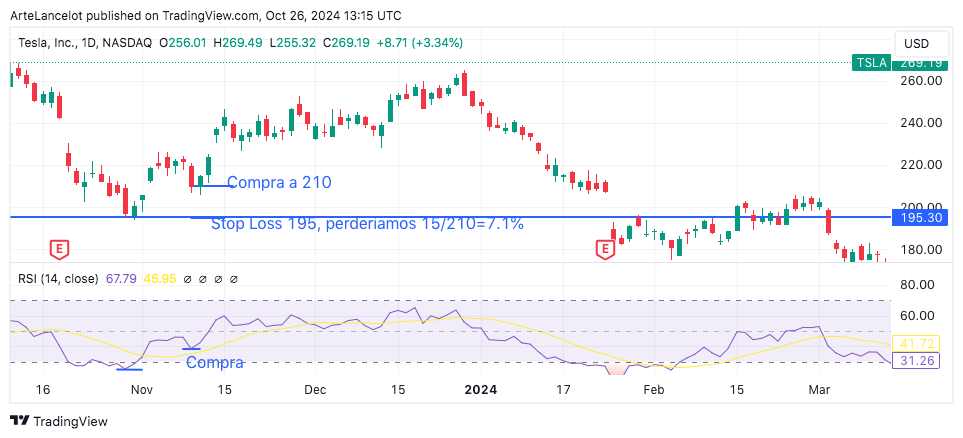963x438 pixels.
Task: Click the earnings E marker near late January
Action: pos(605,249)
